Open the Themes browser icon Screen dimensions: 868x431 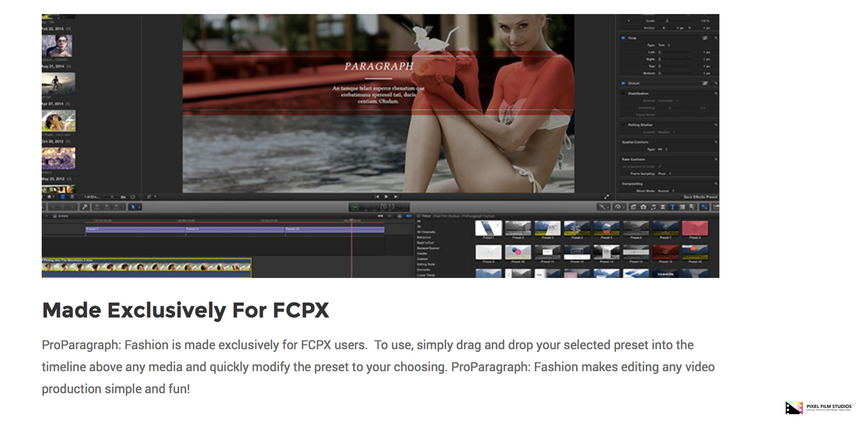(692, 207)
